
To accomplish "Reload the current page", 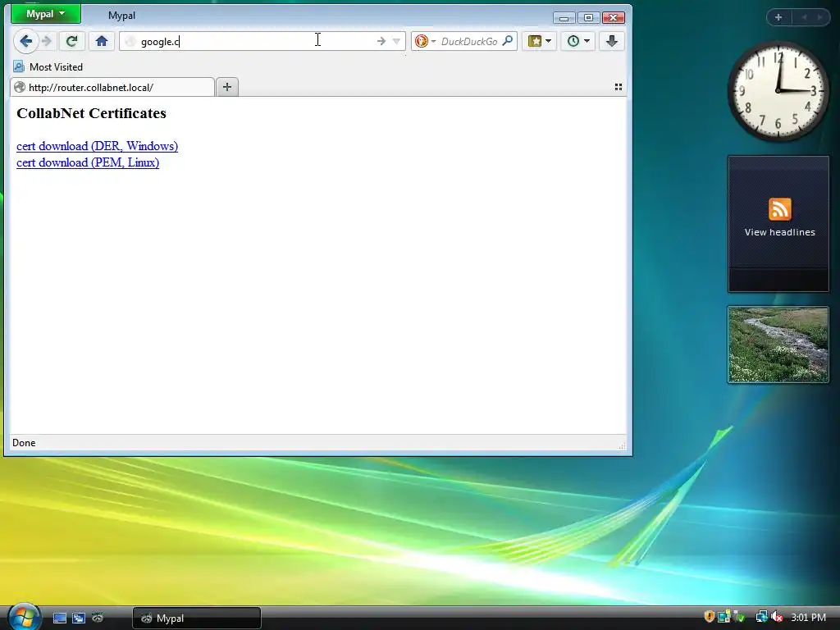I will (x=71, y=41).
